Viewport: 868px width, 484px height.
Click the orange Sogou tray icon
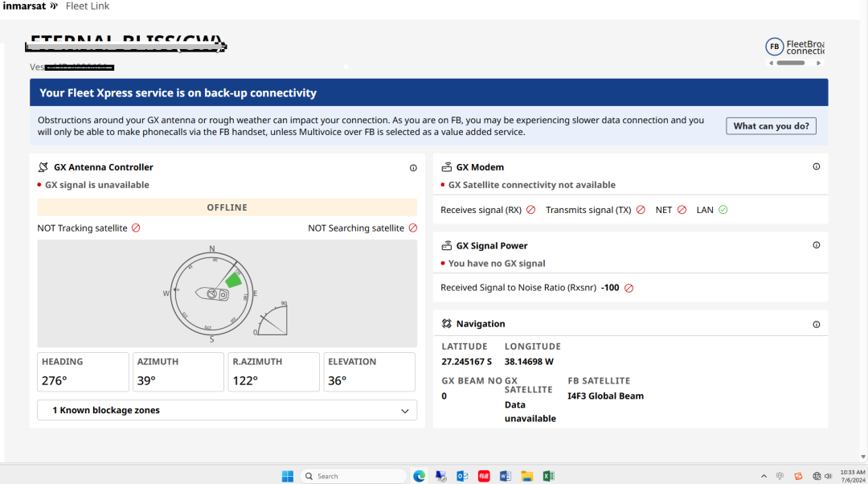(x=798, y=476)
